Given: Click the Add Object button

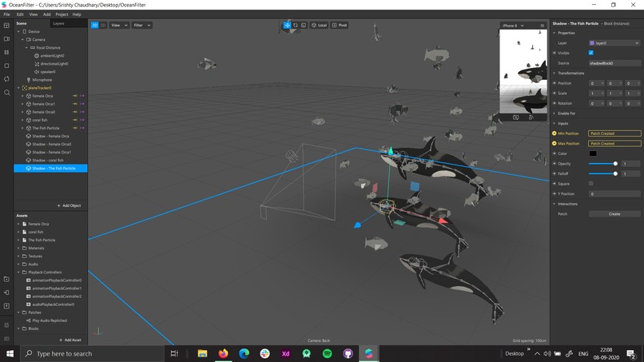Looking at the screenshot, I should tap(69, 205).
